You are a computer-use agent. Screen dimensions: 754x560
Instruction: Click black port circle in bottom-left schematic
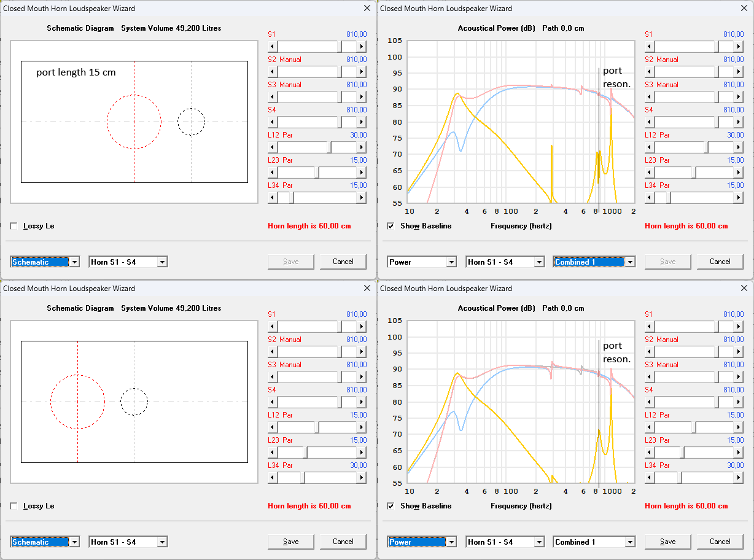click(x=134, y=402)
